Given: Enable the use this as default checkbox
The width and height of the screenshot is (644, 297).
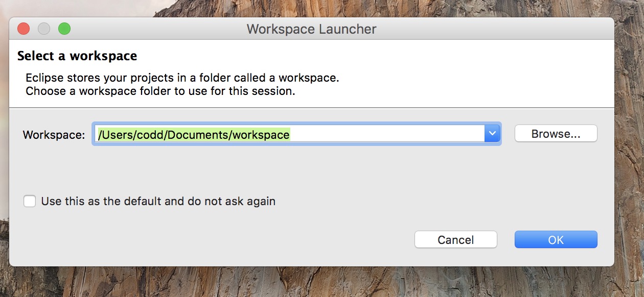Looking at the screenshot, I should click(30, 201).
